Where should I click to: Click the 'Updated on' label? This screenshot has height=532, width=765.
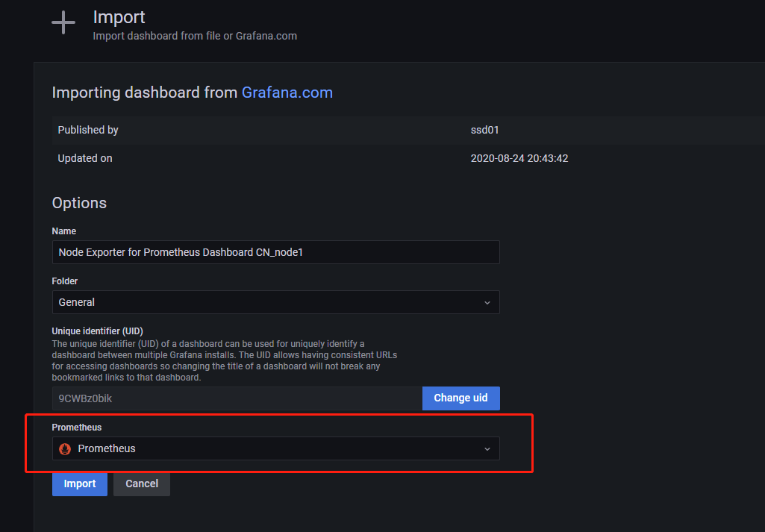(x=85, y=158)
